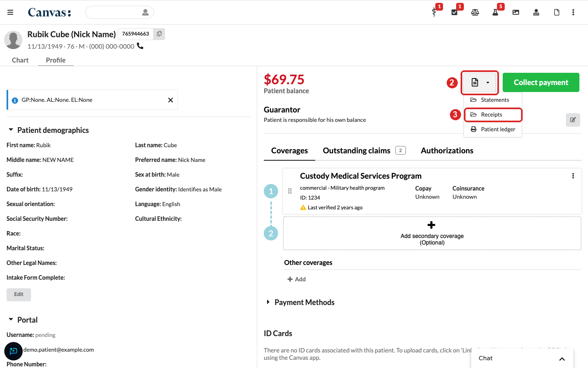Switch to the Profile tab
The image size is (588, 368).
(56, 60)
